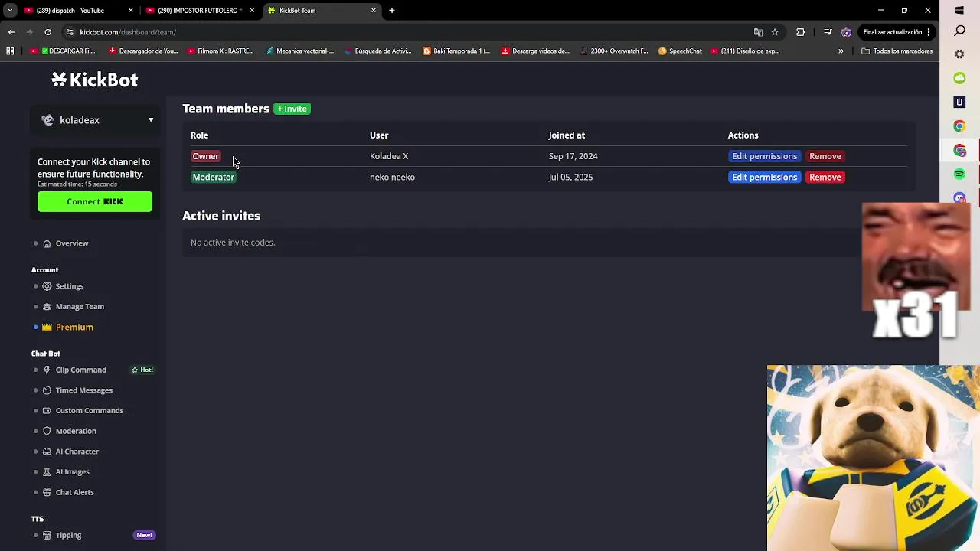This screenshot has height=551, width=980.
Task: Open Chrome three-dot menu
Action: (x=928, y=32)
